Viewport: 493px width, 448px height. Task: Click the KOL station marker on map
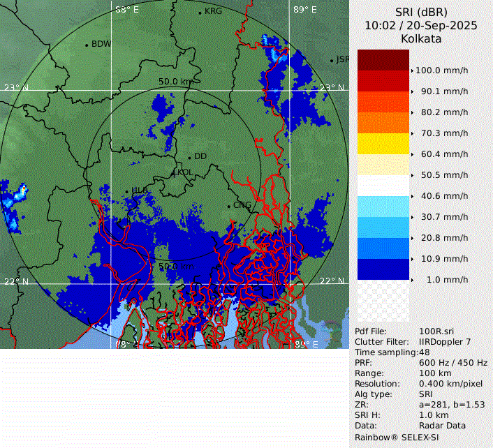coord(175,172)
